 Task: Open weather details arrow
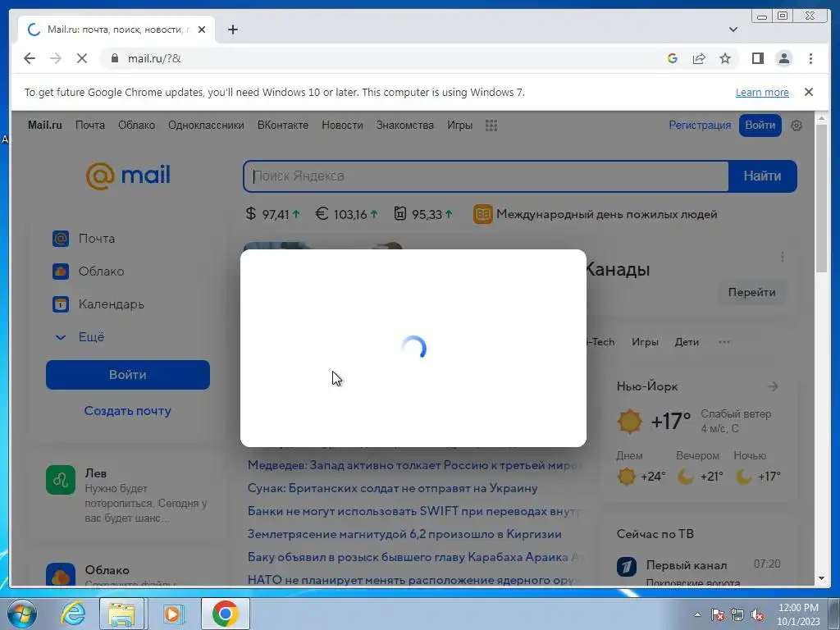pos(773,386)
